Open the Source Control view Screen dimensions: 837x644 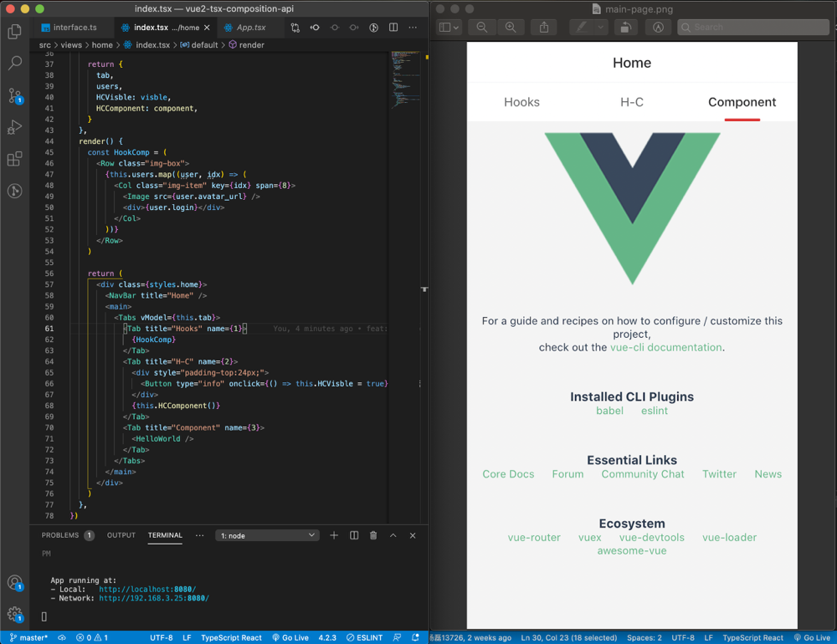pyautogui.click(x=15, y=95)
